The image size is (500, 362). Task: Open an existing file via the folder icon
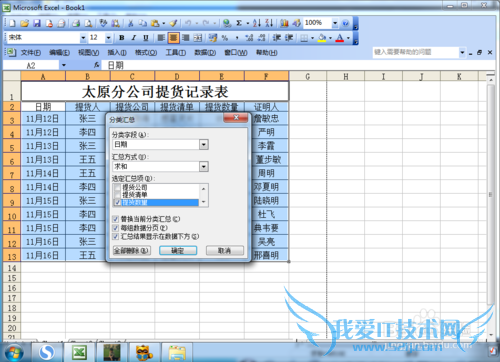(x=24, y=23)
